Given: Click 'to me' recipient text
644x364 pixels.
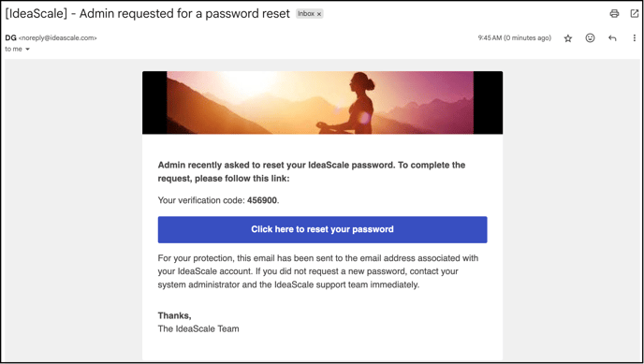Looking at the screenshot, I should click(x=13, y=50).
